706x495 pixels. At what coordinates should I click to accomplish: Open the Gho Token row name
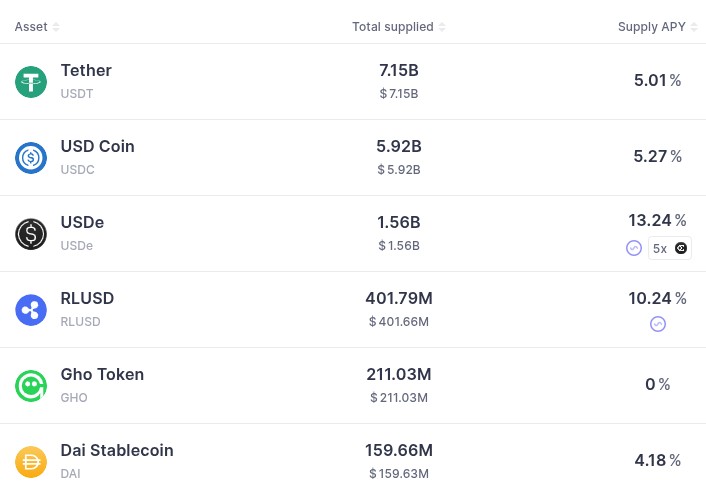102,374
